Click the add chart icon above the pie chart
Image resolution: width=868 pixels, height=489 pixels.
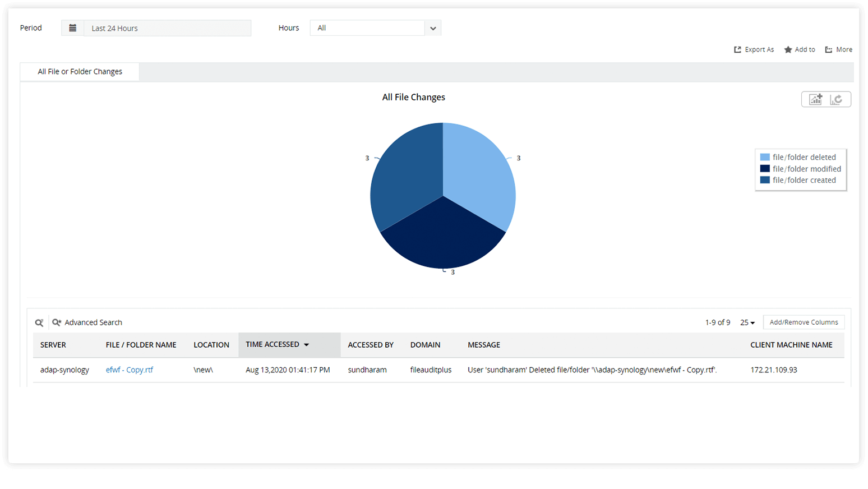[x=815, y=99]
